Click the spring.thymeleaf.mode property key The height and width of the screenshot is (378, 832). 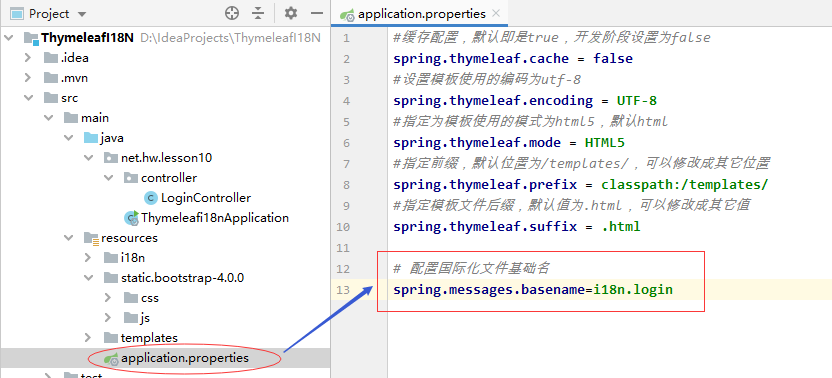tap(477, 143)
